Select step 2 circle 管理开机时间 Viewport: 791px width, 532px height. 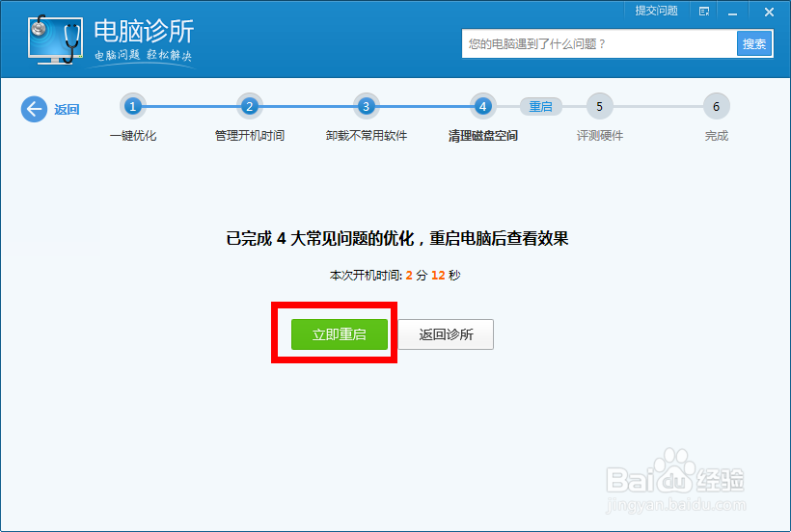click(249, 106)
